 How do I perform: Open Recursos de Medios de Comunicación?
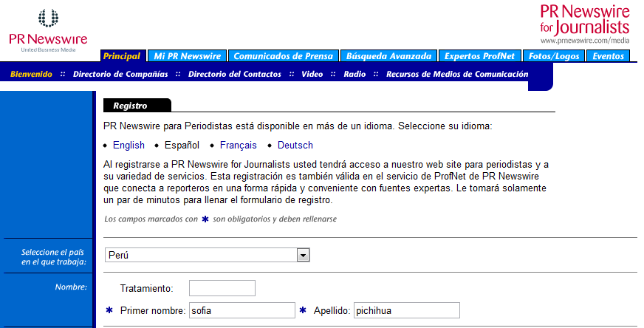pyautogui.click(x=457, y=74)
